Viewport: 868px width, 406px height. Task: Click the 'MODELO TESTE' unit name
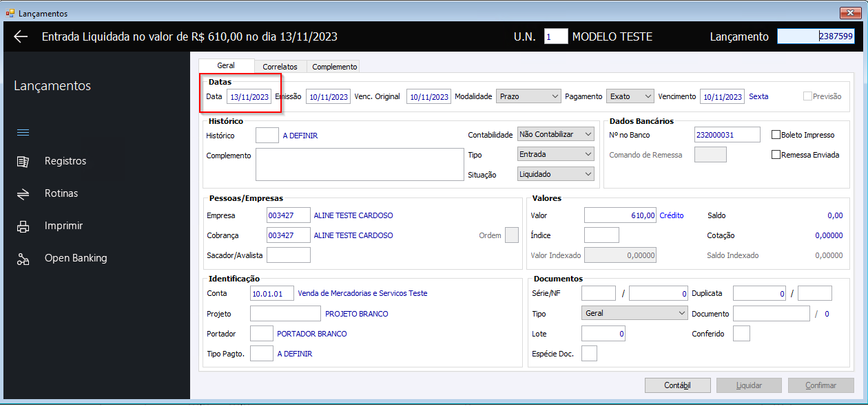point(612,37)
